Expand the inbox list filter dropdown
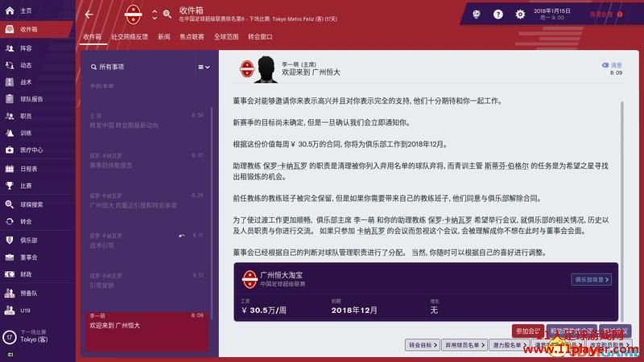 (x=204, y=67)
